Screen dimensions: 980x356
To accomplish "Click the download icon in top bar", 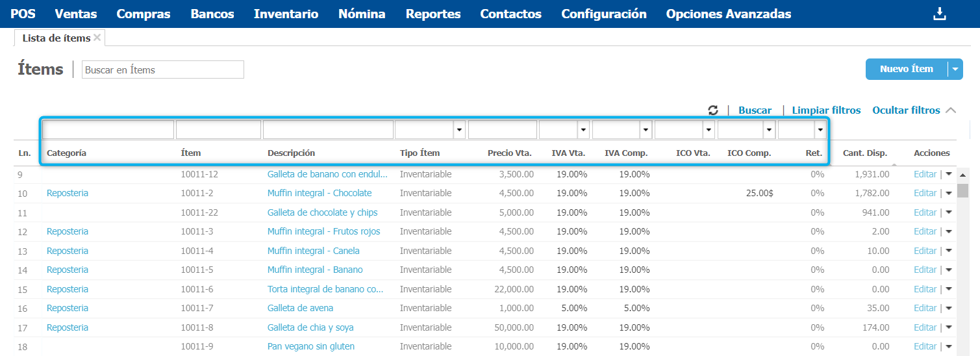I will 939,14.
